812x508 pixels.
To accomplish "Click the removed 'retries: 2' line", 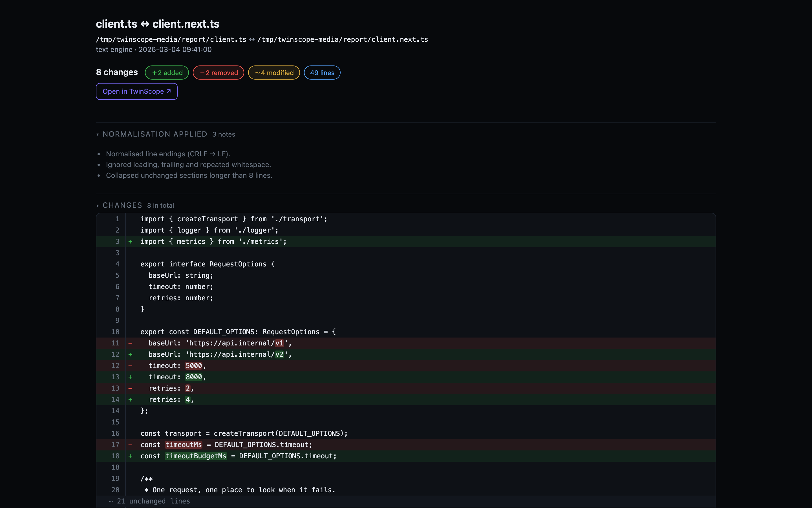I will pyautogui.click(x=406, y=388).
